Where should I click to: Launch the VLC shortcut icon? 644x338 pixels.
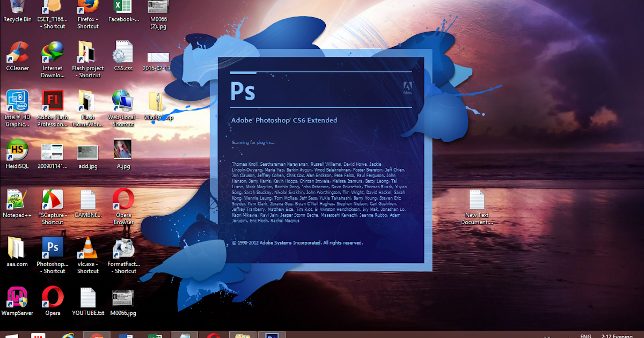(x=87, y=248)
